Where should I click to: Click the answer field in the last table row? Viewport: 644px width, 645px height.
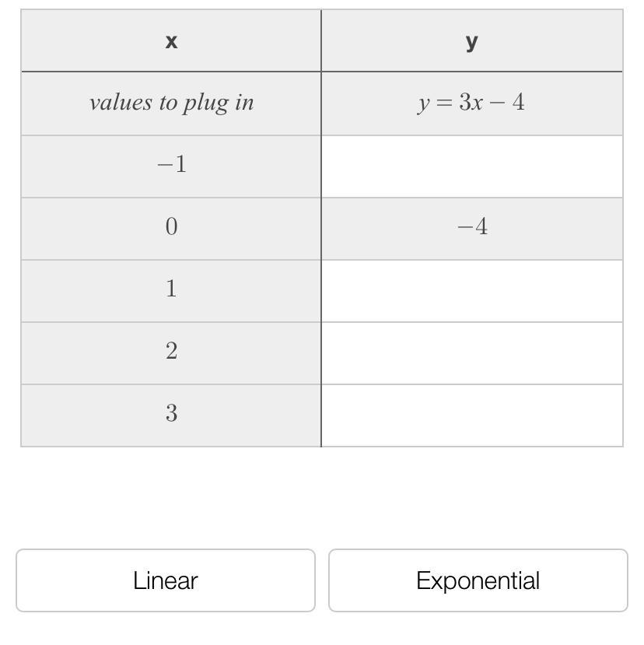(472, 415)
